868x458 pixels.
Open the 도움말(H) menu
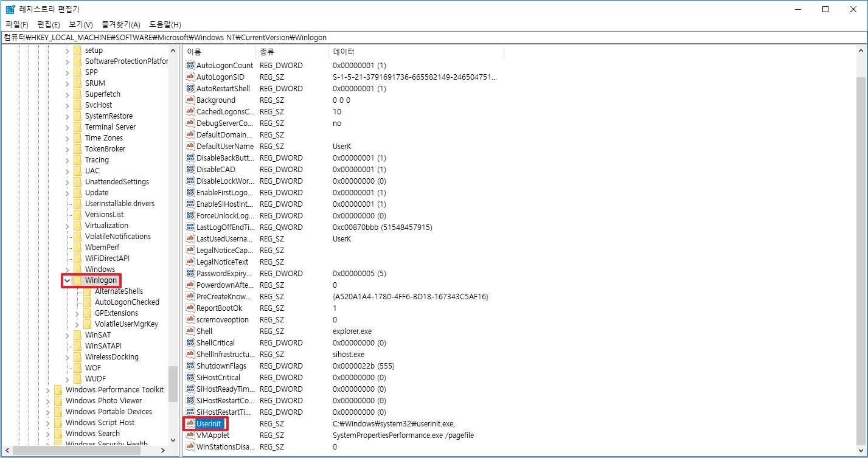pyautogui.click(x=165, y=24)
